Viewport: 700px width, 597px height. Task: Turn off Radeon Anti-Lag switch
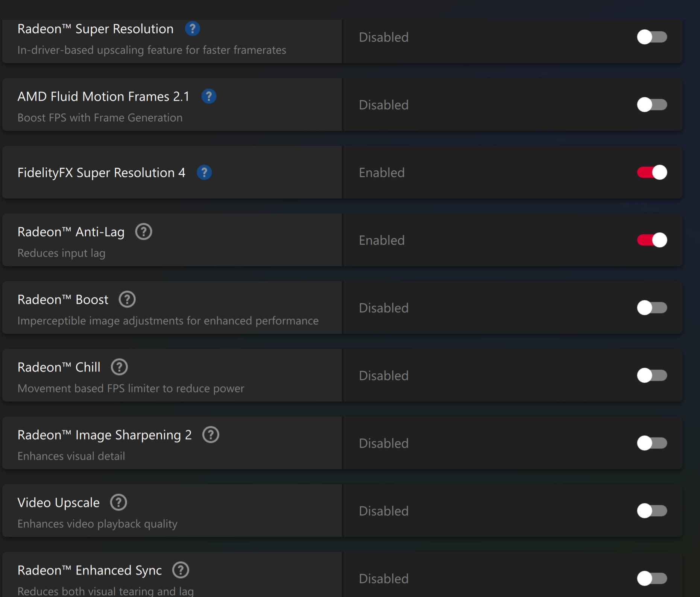652,240
